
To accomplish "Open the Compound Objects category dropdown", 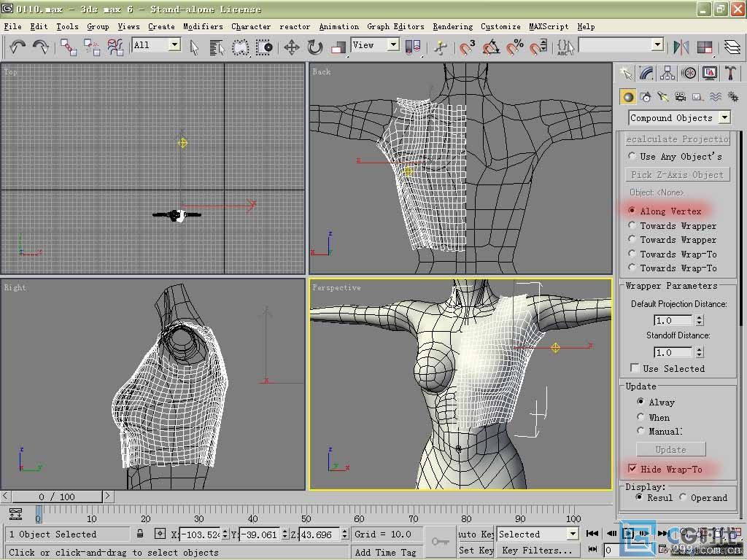I will [724, 117].
